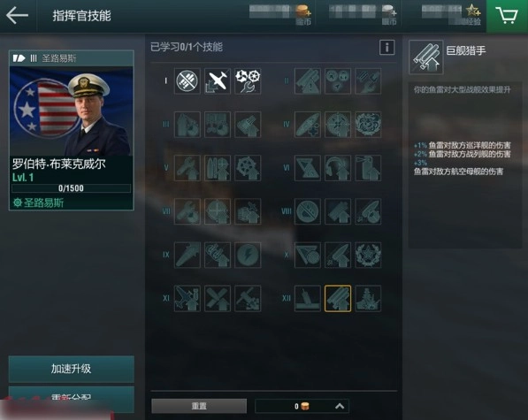Select the airplane skill in row I
The height and width of the screenshot is (420, 528).
[218, 81]
